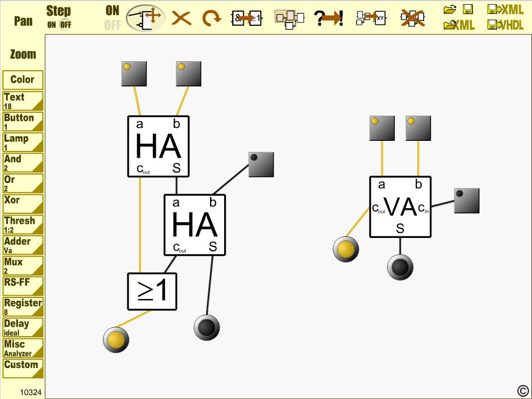Click the rotate arrow tool
The width and height of the screenshot is (532, 399).
(x=212, y=18)
